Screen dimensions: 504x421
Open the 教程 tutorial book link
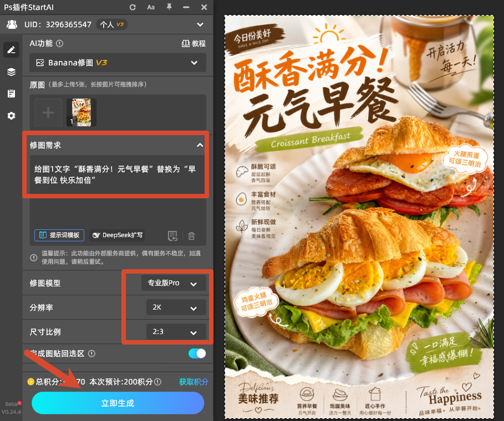(x=194, y=44)
